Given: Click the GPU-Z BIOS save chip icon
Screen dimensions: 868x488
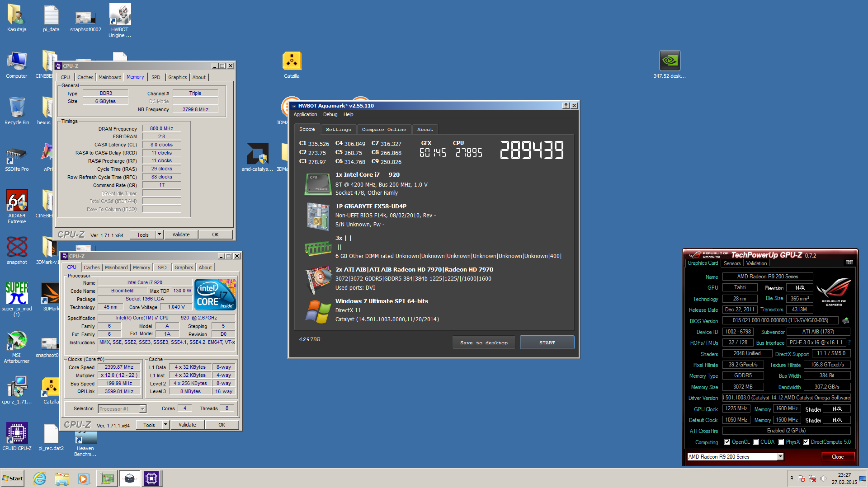Looking at the screenshot, I should (845, 320).
